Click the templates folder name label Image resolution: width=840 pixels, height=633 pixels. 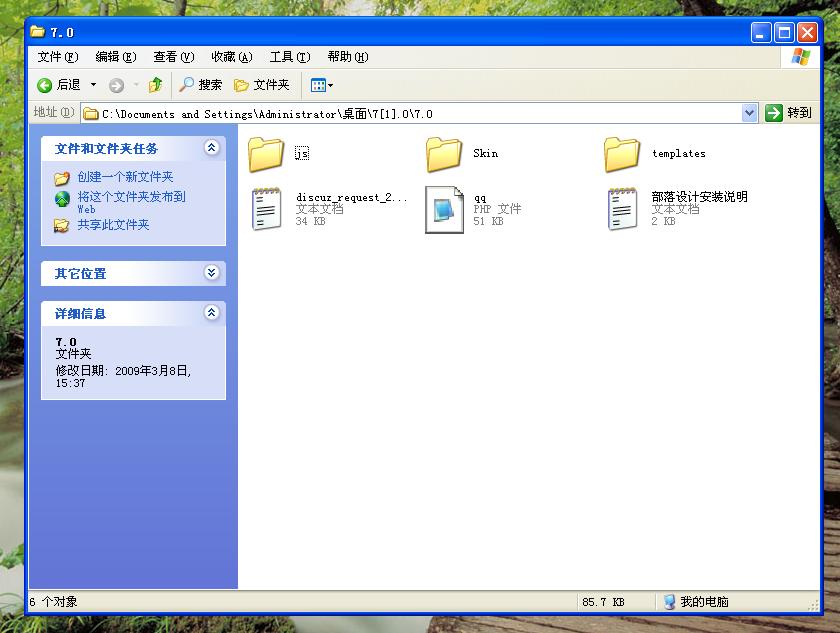pyautogui.click(x=679, y=153)
